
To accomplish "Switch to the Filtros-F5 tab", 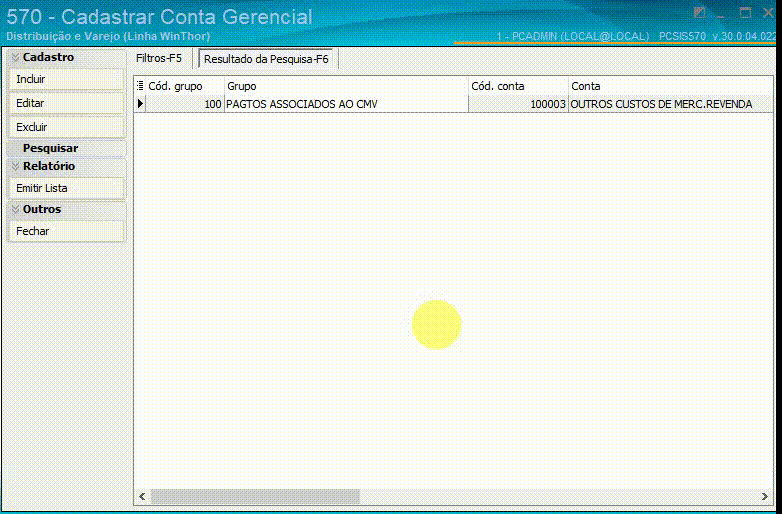I will pyautogui.click(x=159, y=58).
